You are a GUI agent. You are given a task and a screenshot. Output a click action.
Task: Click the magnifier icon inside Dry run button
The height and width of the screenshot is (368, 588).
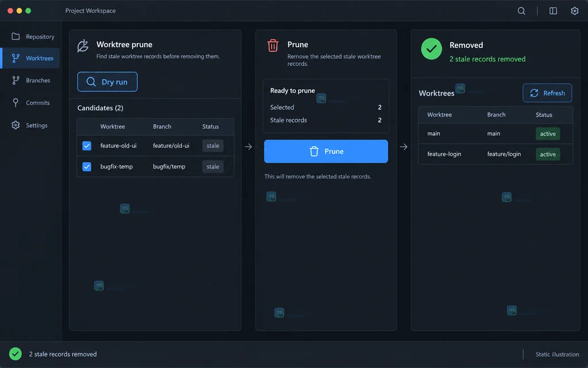click(91, 82)
